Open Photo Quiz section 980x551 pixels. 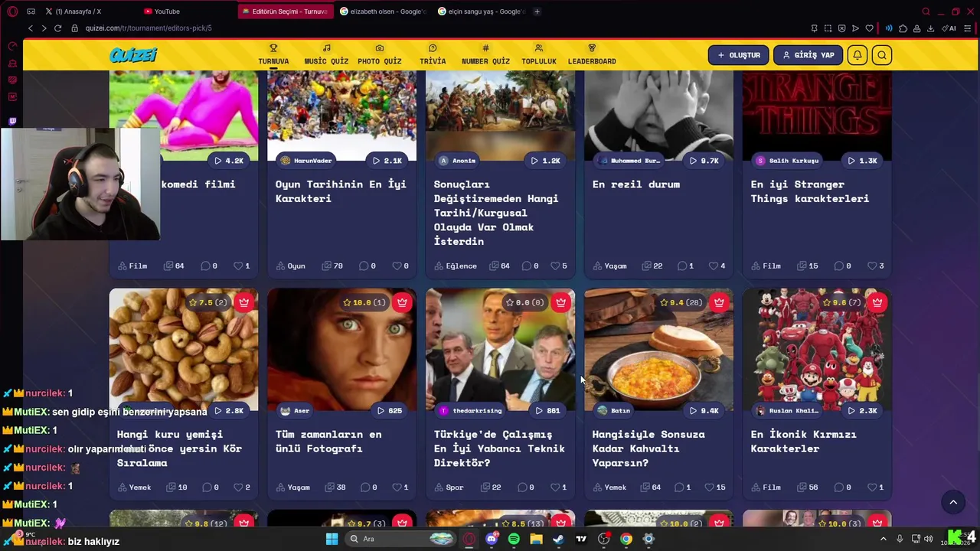[379, 54]
